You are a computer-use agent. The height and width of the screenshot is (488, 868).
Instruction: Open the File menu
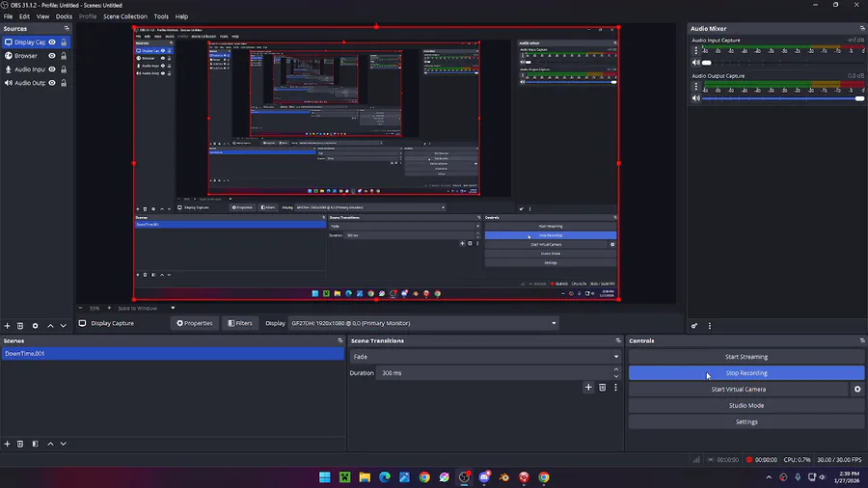point(9,16)
